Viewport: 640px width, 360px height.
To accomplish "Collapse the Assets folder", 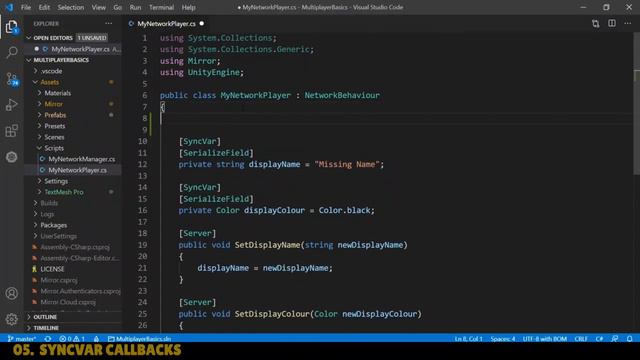I will pos(49,82).
